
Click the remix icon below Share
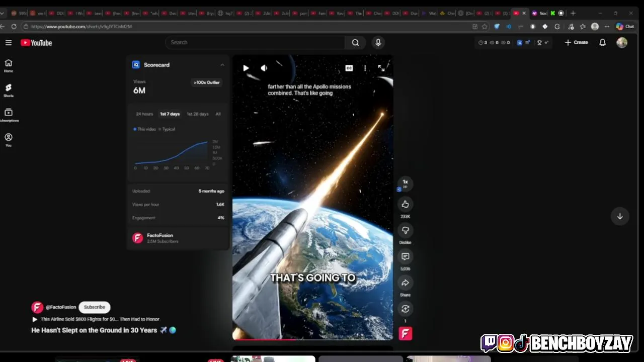[x=405, y=309]
